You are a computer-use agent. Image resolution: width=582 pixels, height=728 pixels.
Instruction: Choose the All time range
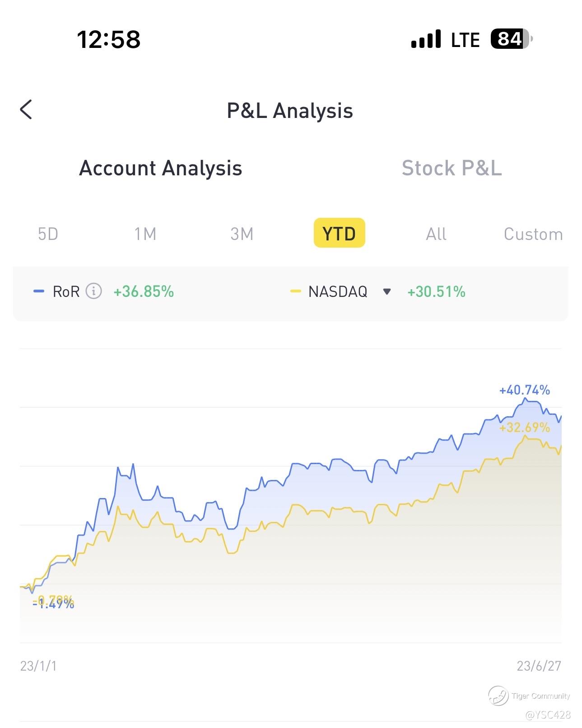click(436, 234)
